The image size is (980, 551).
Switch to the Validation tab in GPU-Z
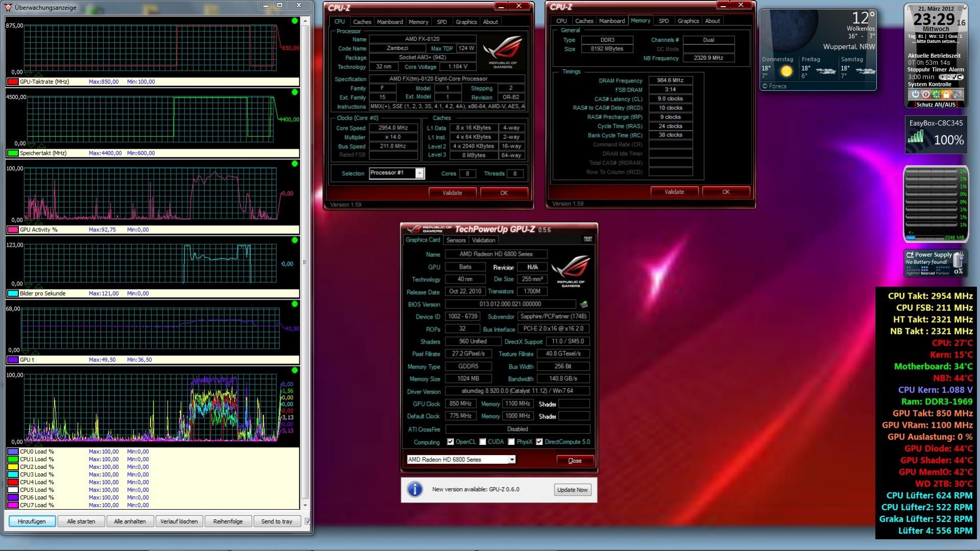click(483, 241)
